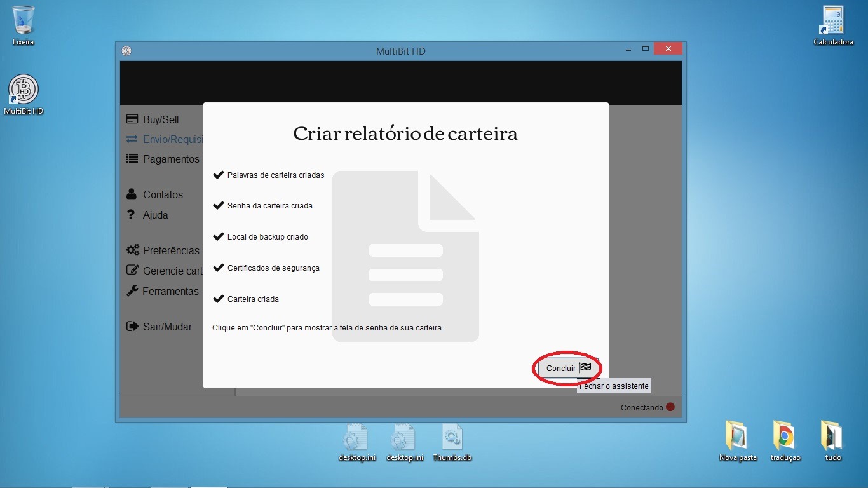Select the Contatos sidebar entry
The image size is (868, 488).
click(163, 194)
